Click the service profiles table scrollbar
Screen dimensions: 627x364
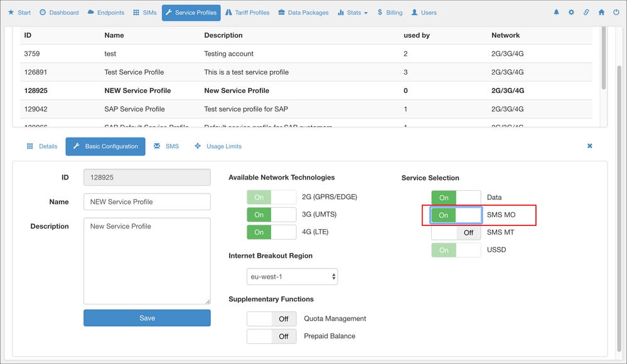[603, 58]
